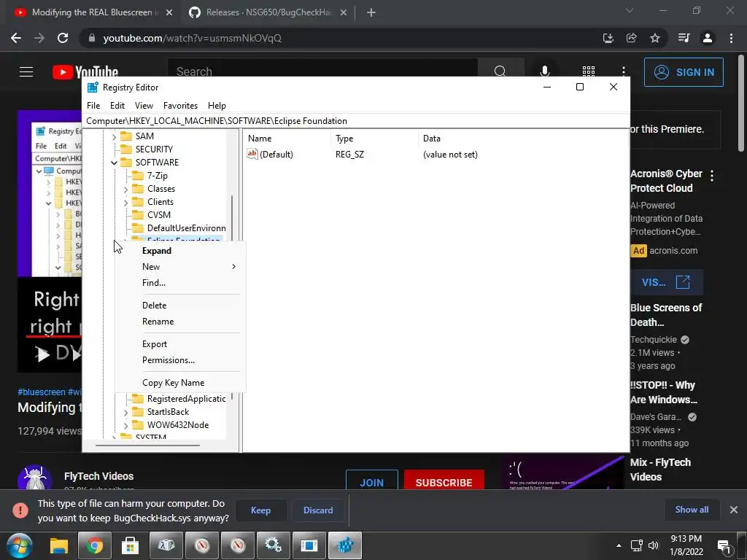Open the Help menu in Registry Editor
Image resolution: width=747 pixels, height=560 pixels.
tap(217, 106)
